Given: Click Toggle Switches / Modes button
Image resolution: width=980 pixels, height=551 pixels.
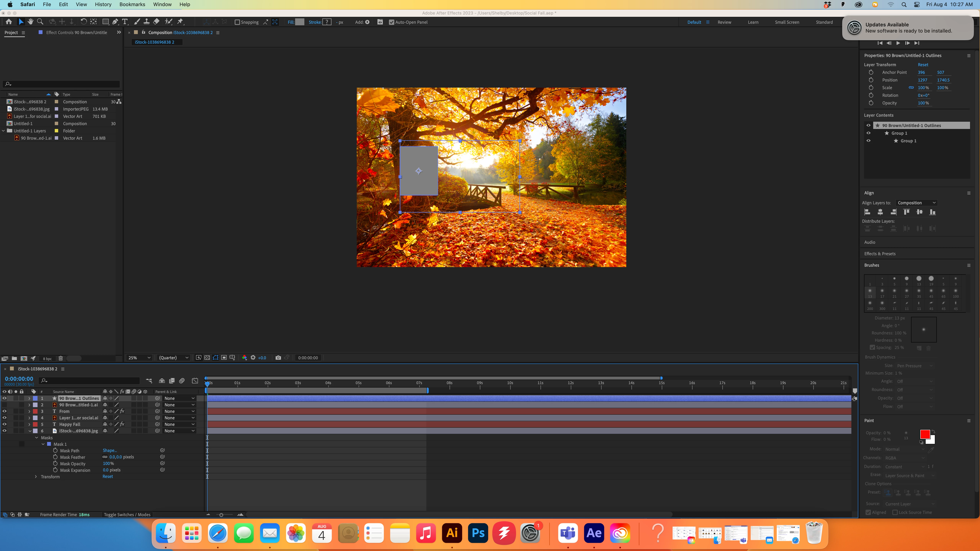Looking at the screenshot, I should pos(127,514).
